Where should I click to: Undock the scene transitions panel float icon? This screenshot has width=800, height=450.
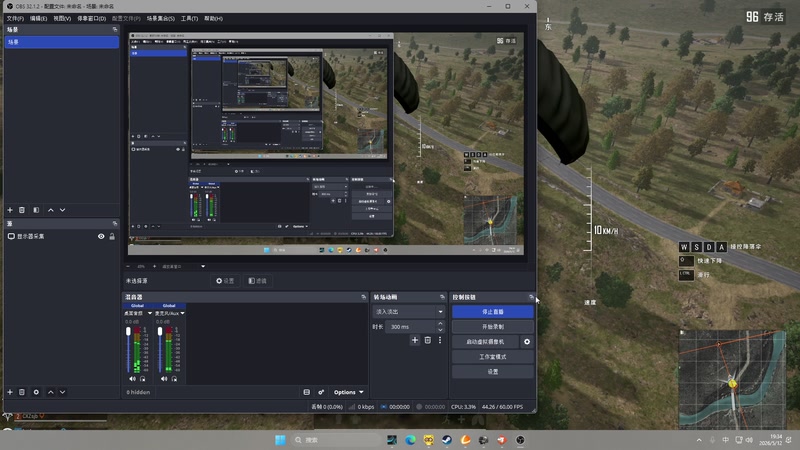442,296
